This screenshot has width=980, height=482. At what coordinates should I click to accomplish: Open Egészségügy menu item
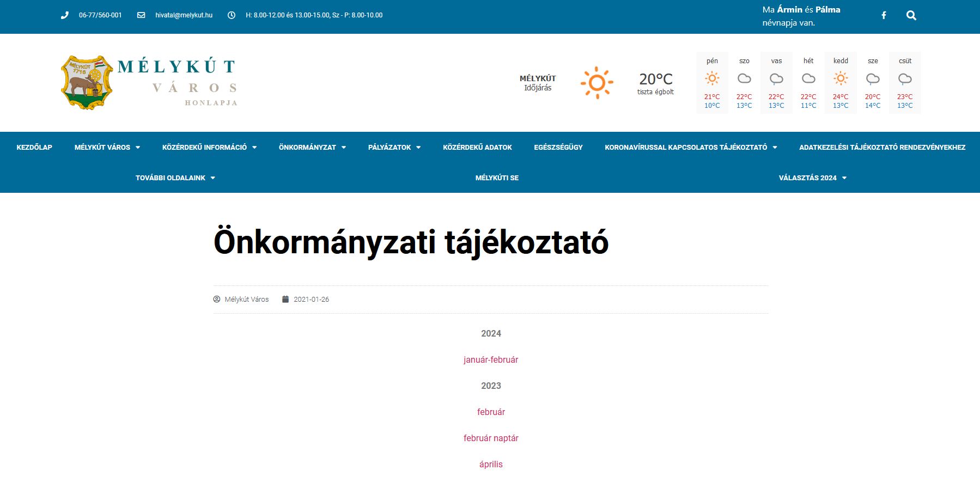[x=558, y=147]
